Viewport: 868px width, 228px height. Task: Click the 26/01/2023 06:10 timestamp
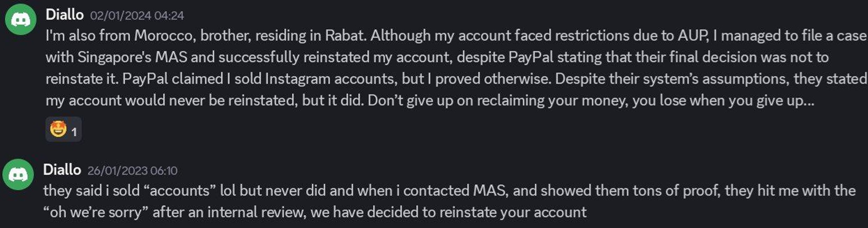click(132, 170)
